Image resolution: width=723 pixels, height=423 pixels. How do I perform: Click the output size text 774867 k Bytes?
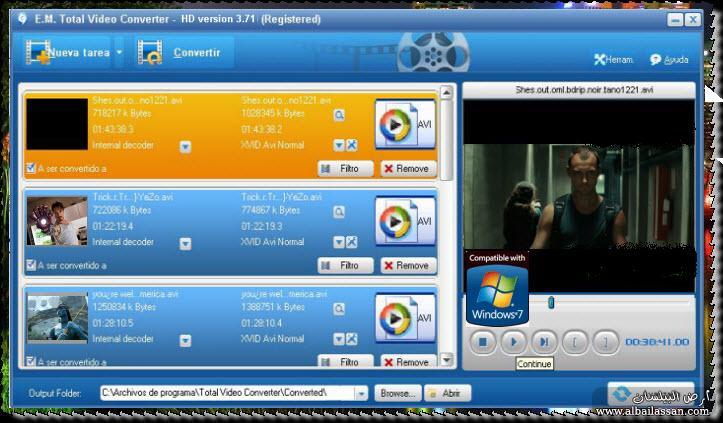click(x=271, y=210)
